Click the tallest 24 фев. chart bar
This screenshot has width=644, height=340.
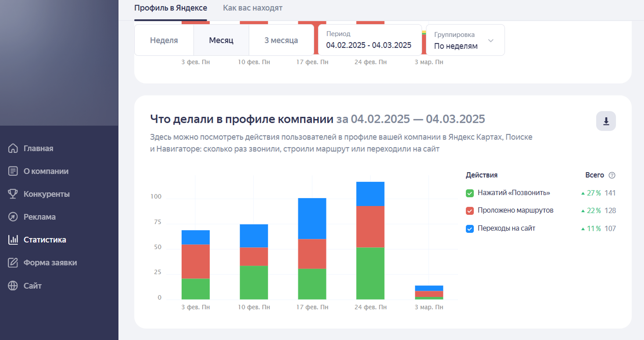370,240
